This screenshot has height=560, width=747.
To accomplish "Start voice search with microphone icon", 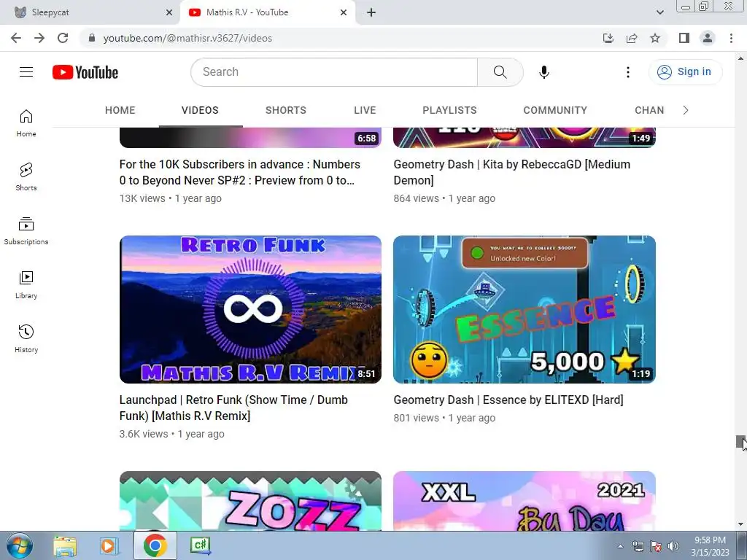I will (544, 72).
